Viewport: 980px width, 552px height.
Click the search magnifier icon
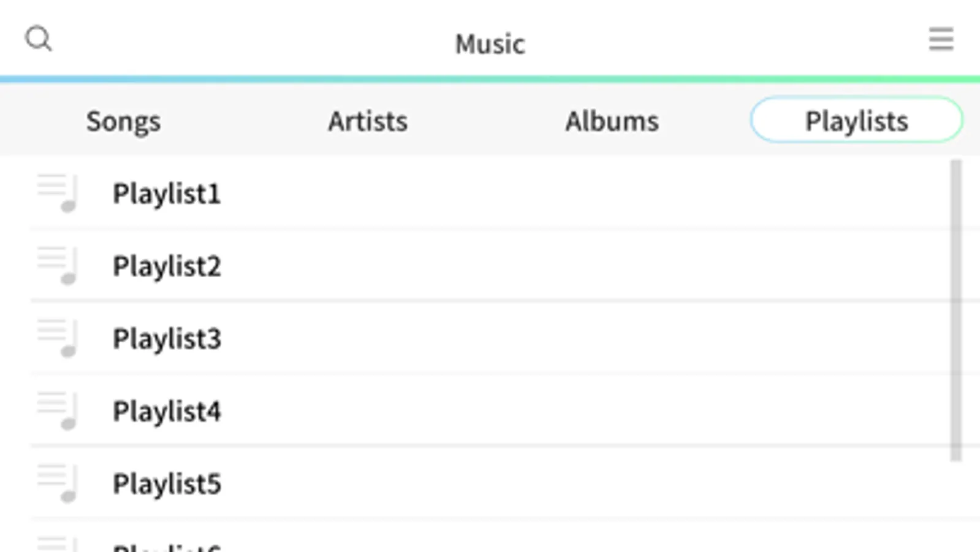click(x=38, y=39)
